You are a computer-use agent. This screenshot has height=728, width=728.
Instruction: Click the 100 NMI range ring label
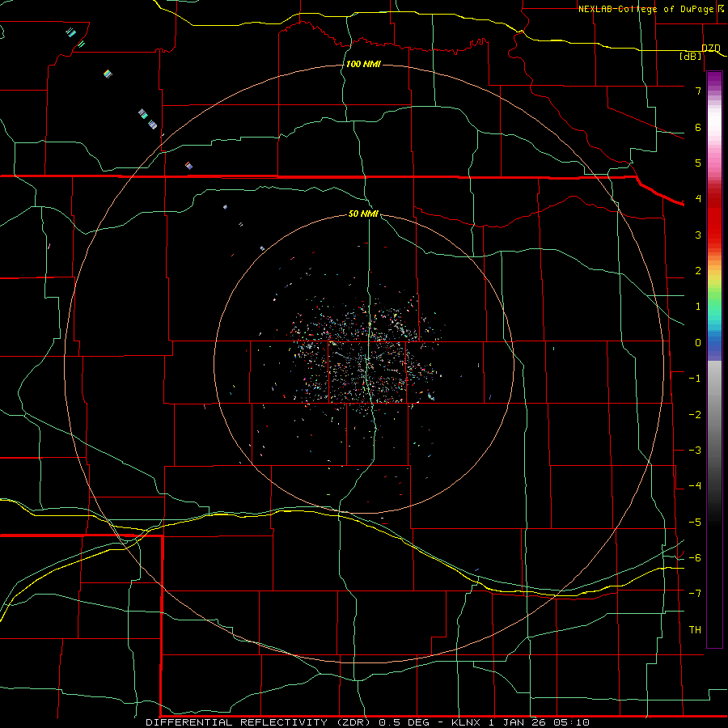tap(363, 64)
